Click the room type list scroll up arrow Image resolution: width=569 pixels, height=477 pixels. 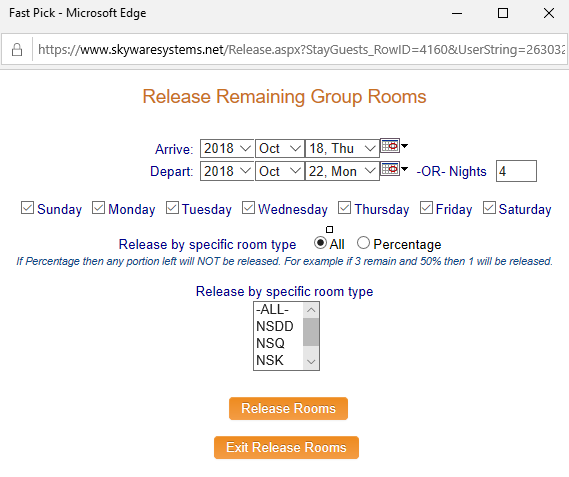click(x=311, y=310)
